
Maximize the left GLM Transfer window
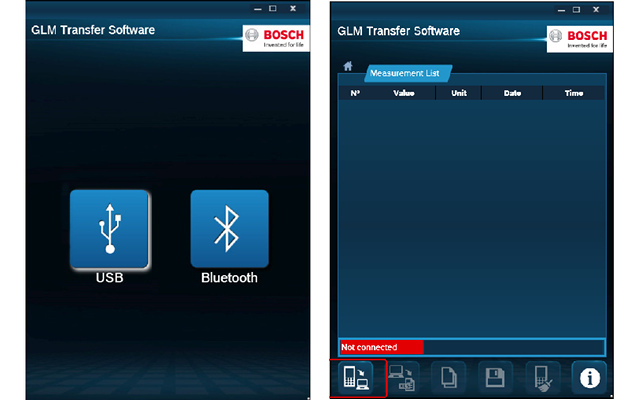[x=273, y=8]
